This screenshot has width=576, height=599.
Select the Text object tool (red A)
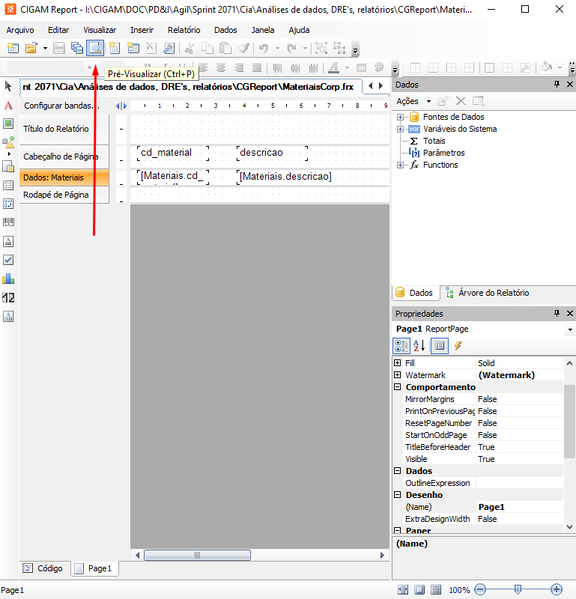(8, 105)
